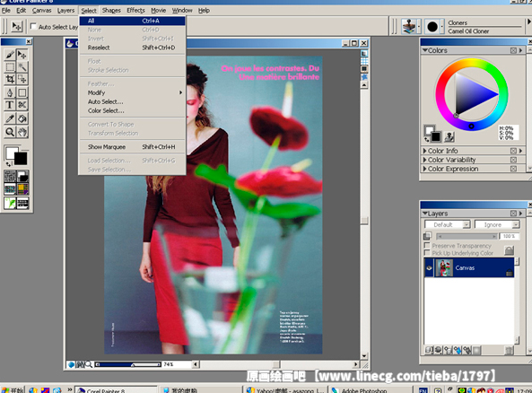Open the Weave selector in the toolbox
The width and height of the screenshot is (532, 393).
point(22,188)
